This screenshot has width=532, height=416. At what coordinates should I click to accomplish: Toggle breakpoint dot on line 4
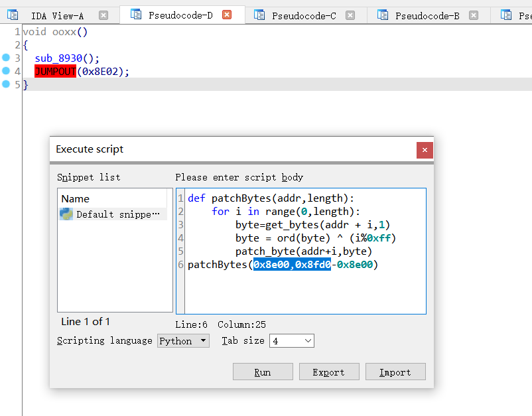point(6,70)
